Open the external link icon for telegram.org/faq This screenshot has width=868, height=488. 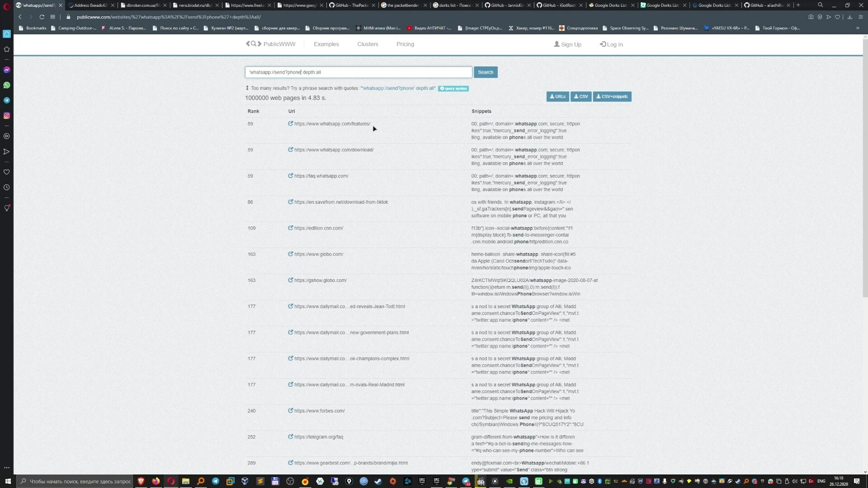coord(291,436)
